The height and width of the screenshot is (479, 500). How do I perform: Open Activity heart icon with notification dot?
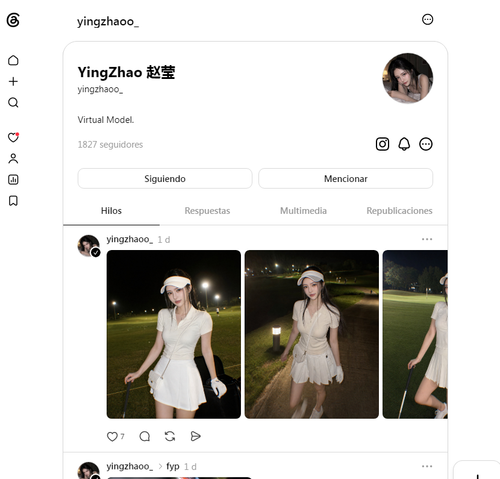13,137
